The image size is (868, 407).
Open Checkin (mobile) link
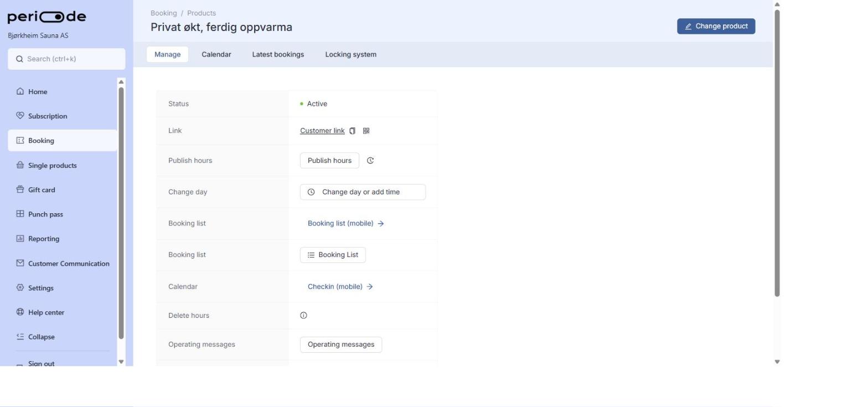point(340,287)
